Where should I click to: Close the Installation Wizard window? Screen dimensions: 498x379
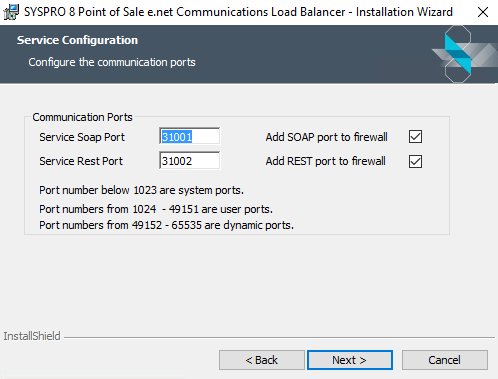click(483, 12)
